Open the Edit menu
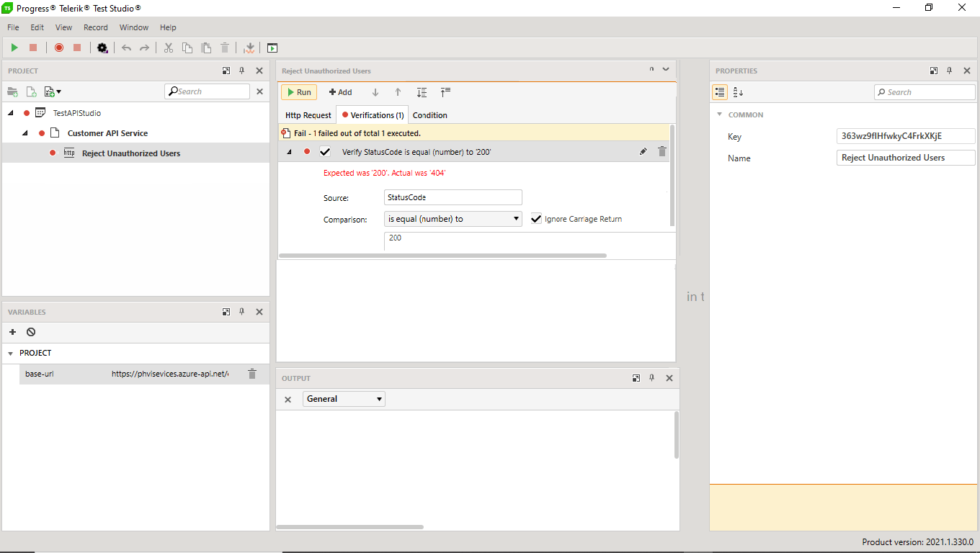 pyautogui.click(x=37, y=27)
